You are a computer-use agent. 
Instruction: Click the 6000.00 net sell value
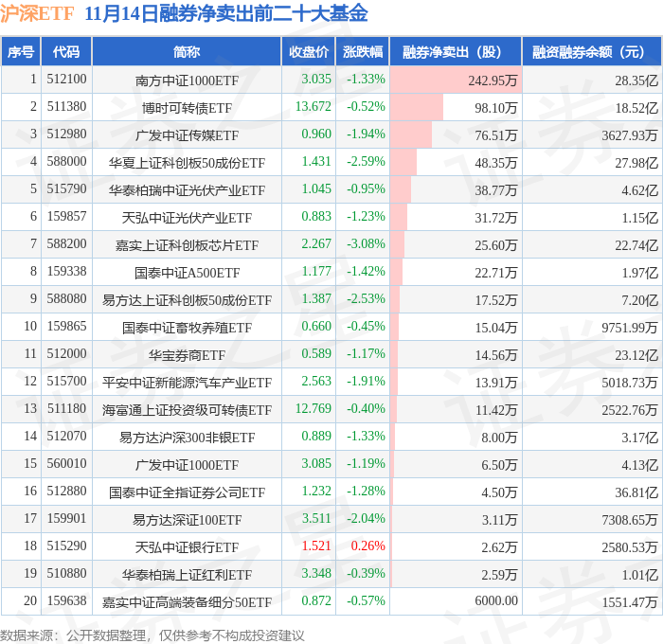[496, 601]
